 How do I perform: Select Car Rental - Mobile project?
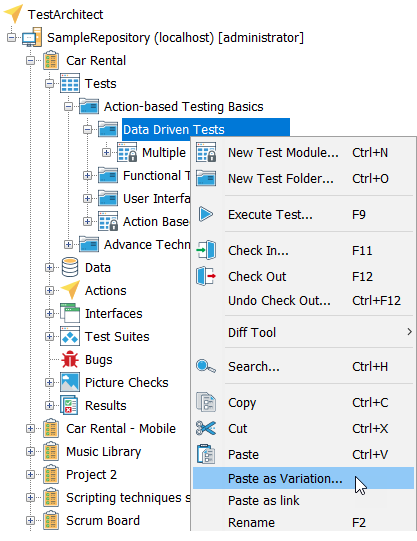tap(121, 429)
